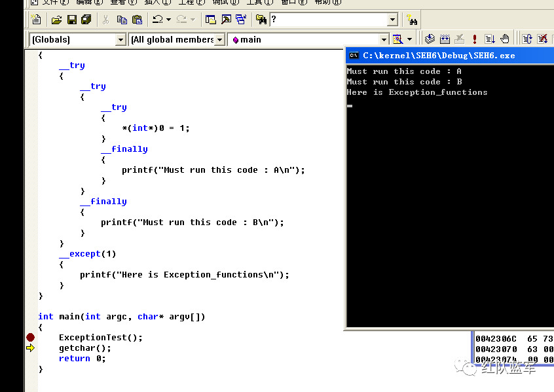Click the Copy icon in toolbar
The width and height of the screenshot is (554, 392).
122,20
